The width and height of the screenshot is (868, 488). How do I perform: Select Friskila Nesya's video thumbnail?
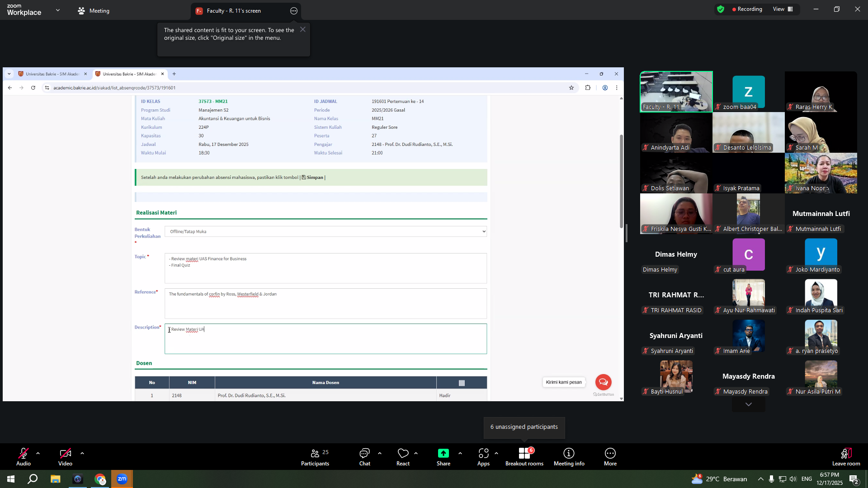[x=676, y=214]
